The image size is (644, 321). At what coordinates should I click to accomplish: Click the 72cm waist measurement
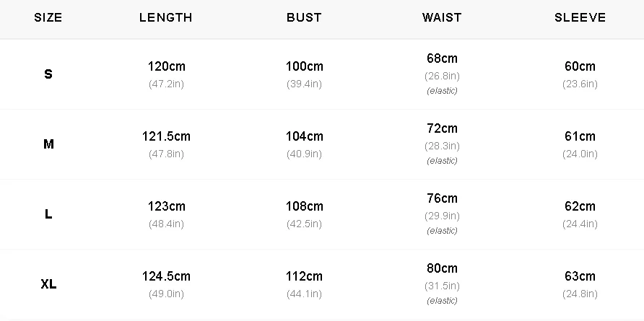[x=442, y=128]
